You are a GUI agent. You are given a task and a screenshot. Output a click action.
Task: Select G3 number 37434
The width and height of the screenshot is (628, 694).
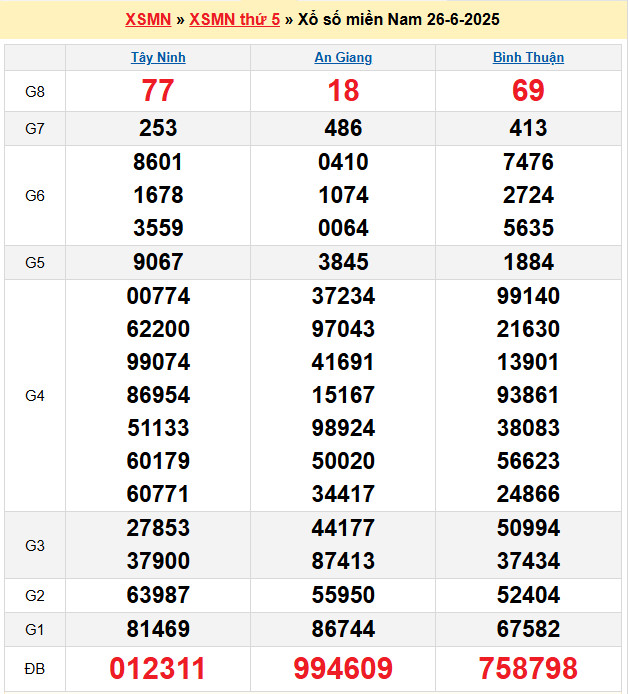pyautogui.click(x=528, y=561)
